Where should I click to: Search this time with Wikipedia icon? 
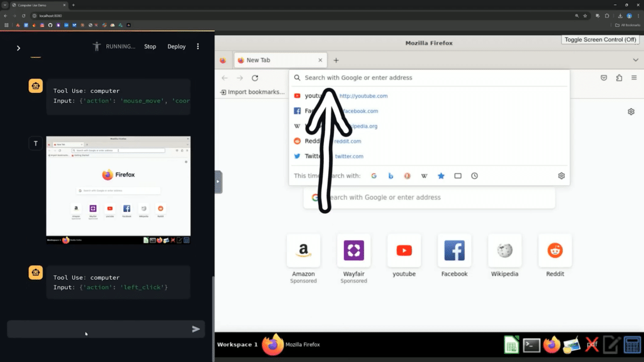point(425,176)
